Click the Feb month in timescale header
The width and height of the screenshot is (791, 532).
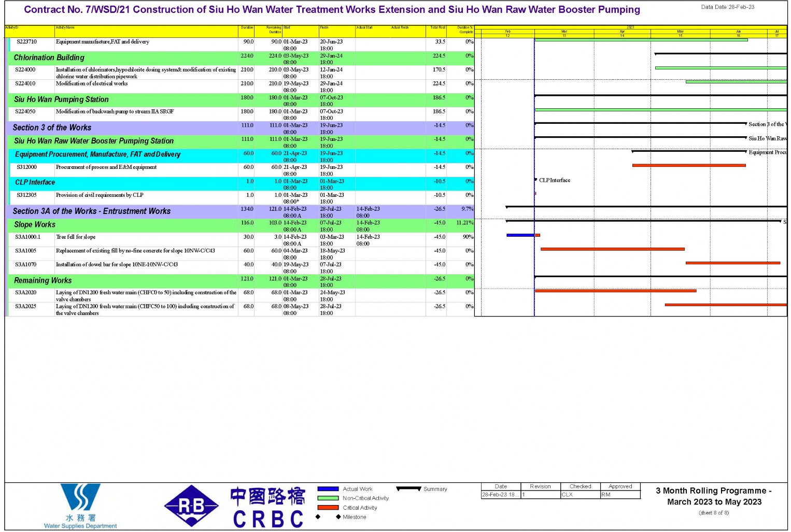point(507,34)
